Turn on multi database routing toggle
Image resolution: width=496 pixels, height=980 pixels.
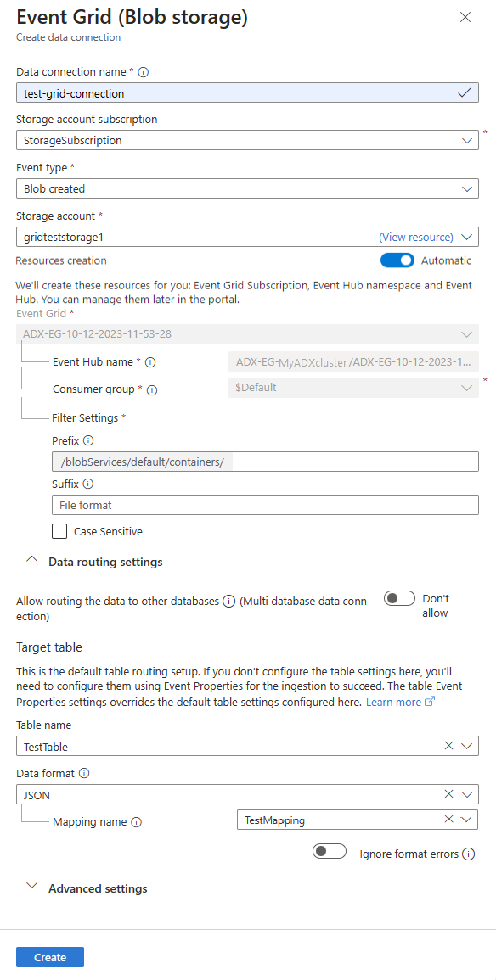coord(400,598)
